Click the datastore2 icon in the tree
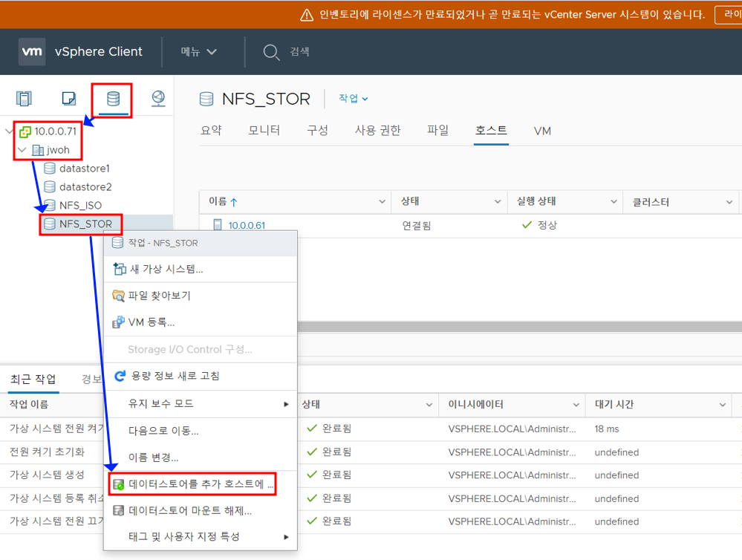This screenshot has height=560, width=742. point(50,187)
